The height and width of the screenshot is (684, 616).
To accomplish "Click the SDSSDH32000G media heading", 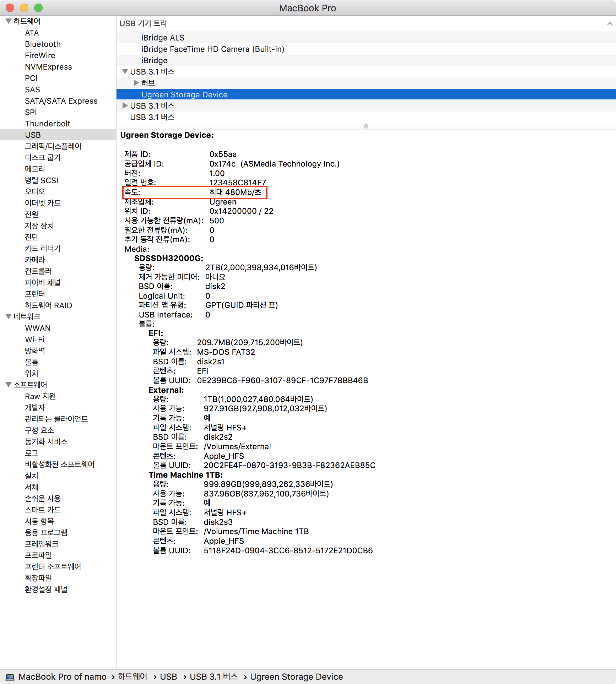I will 169,258.
